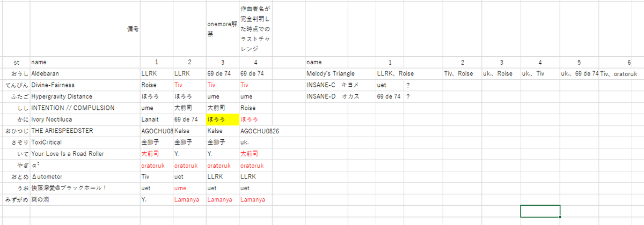This screenshot has width=644, height=225.
Task: Click the Tiv、Roise cell
Action: click(x=462, y=73)
